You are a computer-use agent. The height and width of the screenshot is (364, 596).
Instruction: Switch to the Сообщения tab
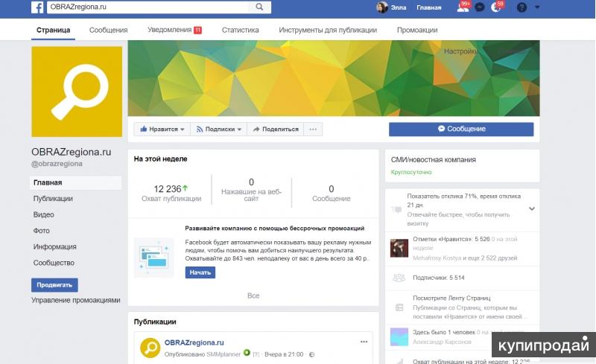108,30
